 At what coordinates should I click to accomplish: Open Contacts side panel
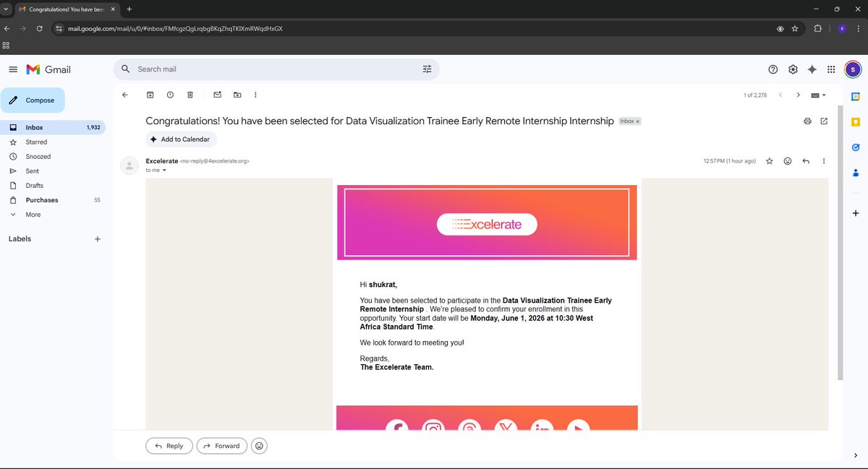(x=856, y=173)
